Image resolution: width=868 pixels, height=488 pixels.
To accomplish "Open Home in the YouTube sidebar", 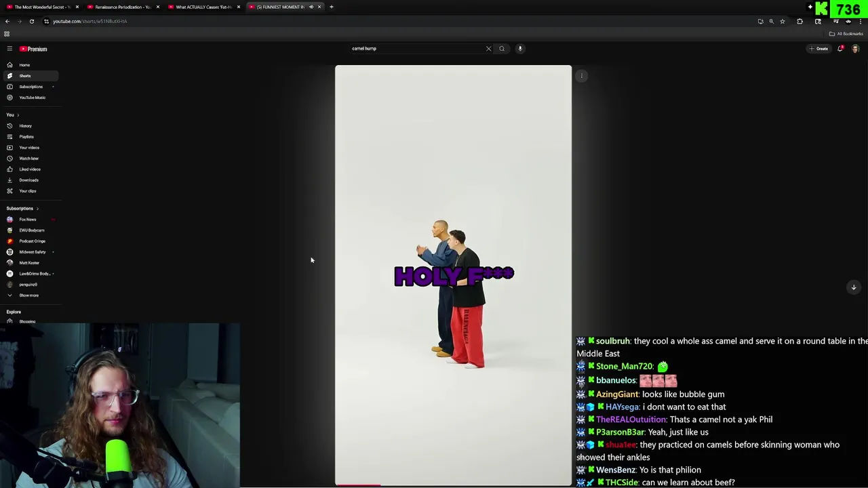I will 29,65.
